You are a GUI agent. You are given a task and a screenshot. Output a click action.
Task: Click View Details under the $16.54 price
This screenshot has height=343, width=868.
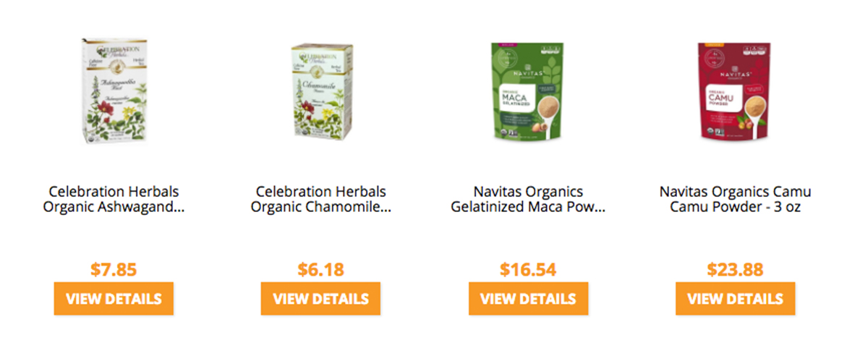click(528, 299)
